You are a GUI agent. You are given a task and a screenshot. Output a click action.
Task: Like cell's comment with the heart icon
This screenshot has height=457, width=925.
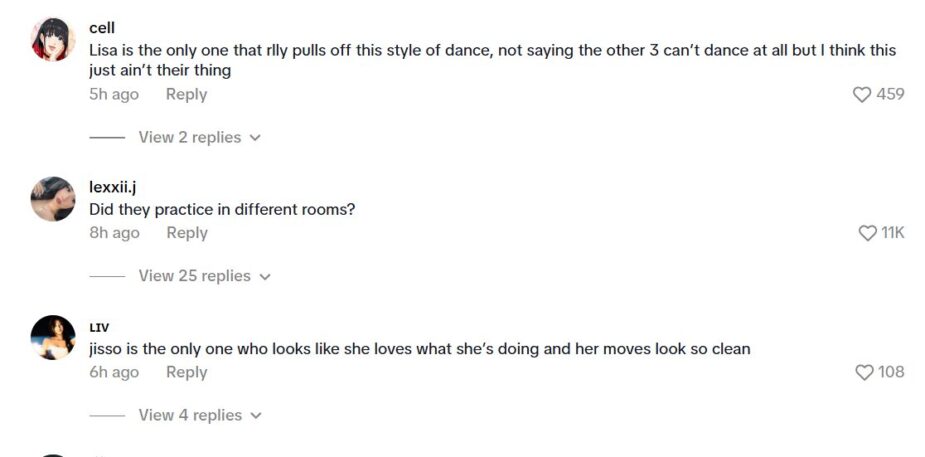pyautogui.click(x=862, y=94)
